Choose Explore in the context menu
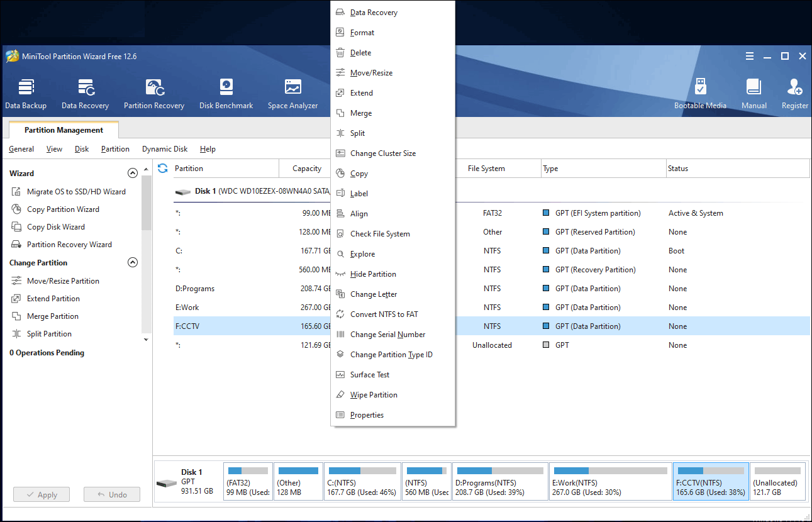The image size is (812, 522). [x=393, y=254]
